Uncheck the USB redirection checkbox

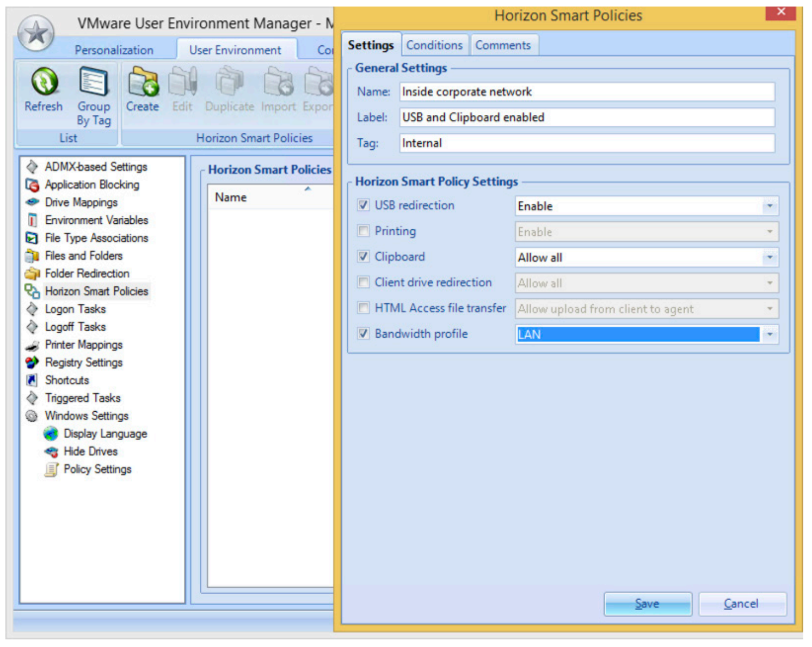(363, 205)
